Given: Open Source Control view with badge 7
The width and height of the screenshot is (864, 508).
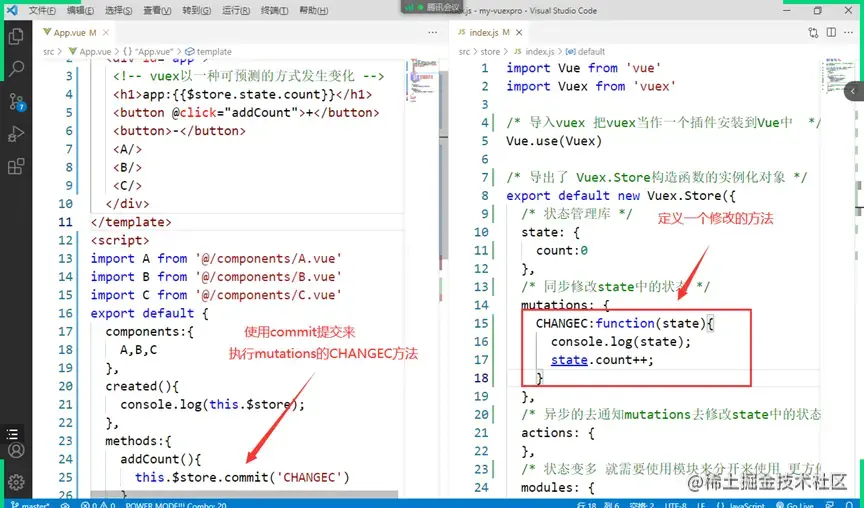Looking at the screenshot, I should [x=17, y=101].
